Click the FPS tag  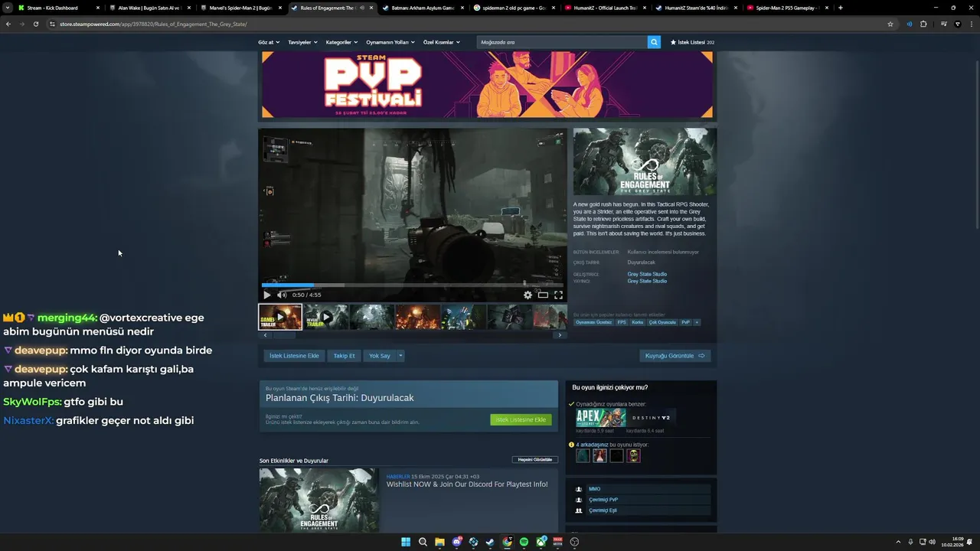point(622,322)
